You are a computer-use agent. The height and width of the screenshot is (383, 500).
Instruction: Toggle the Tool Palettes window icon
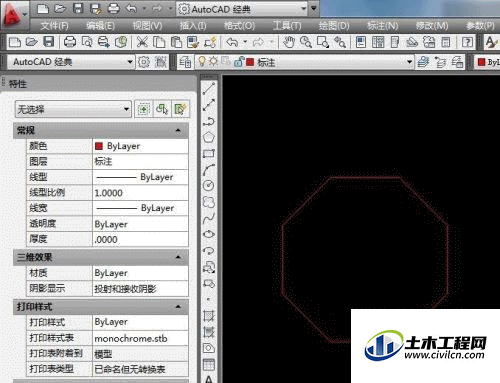[395, 42]
